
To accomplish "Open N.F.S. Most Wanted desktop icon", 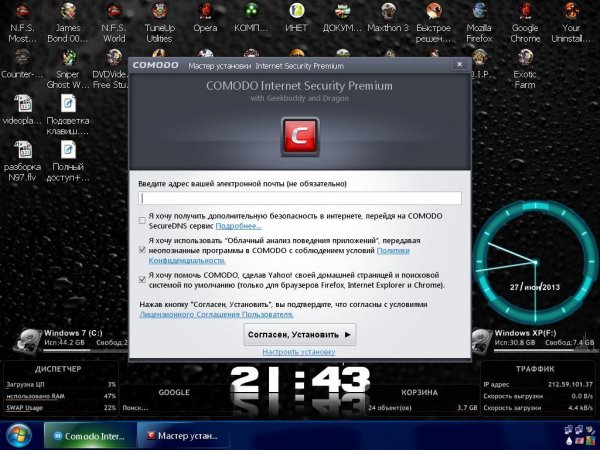I will click(x=23, y=11).
